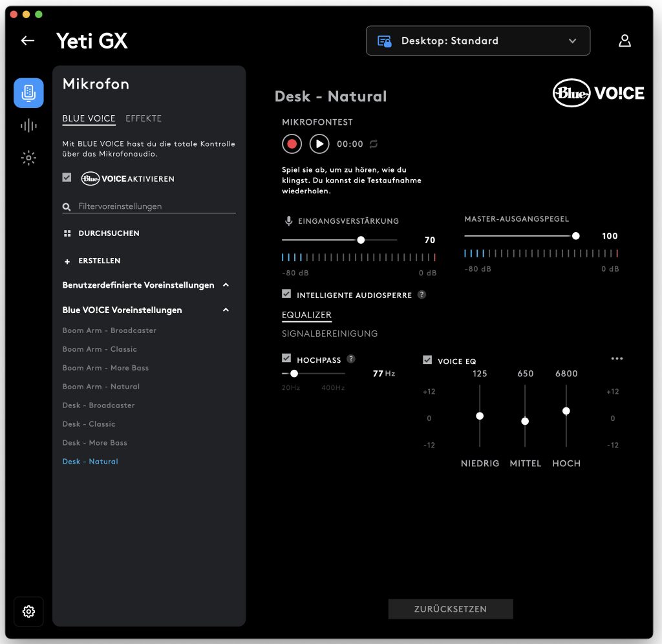Screen dimensions: 662x644
Task: Click the NIEDRIG 125 EQ slider handle
Action: click(480, 416)
